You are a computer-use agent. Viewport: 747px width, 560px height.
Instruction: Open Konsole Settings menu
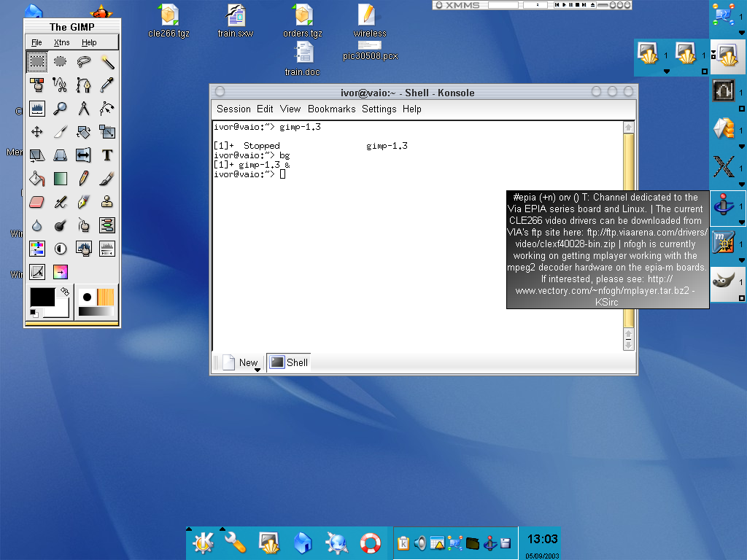click(379, 109)
